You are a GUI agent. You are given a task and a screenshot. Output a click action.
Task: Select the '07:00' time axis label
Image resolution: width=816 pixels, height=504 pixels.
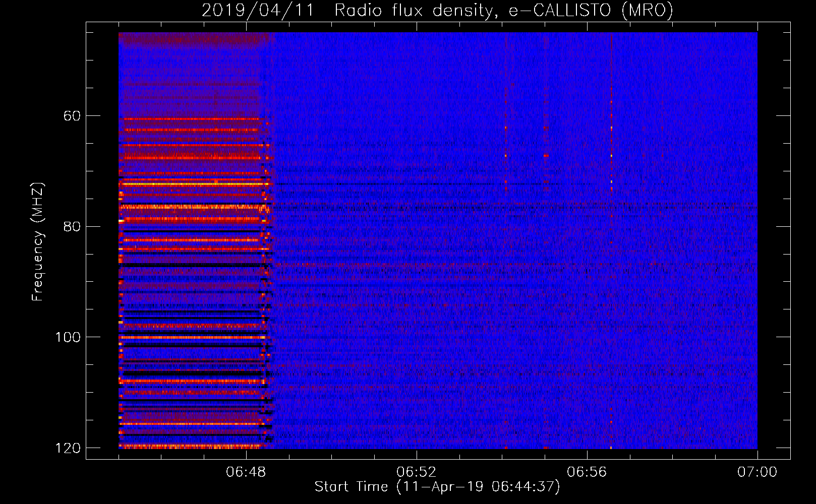[x=757, y=472]
